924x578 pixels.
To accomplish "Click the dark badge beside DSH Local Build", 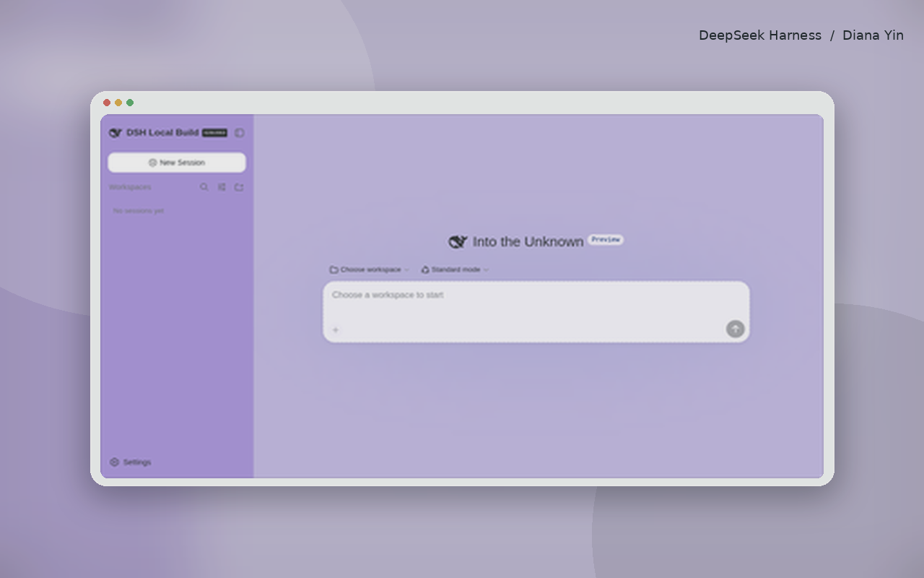I will pyautogui.click(x=214, y=133).
